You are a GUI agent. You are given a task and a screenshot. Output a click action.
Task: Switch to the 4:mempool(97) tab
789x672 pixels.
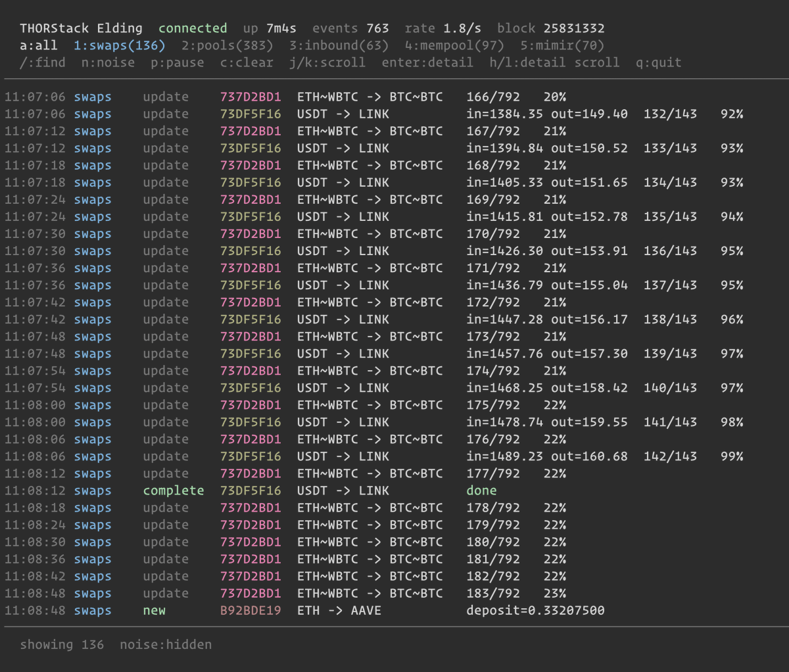(454, 45)
